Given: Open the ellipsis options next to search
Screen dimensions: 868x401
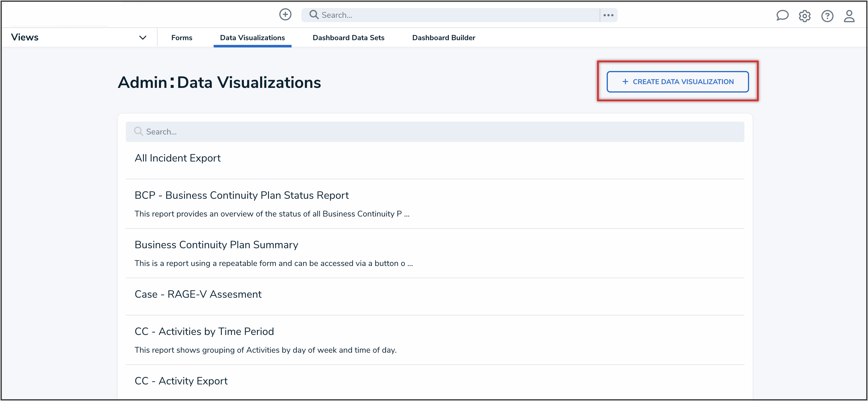Looking at the screenshot, I should (608, 15).
